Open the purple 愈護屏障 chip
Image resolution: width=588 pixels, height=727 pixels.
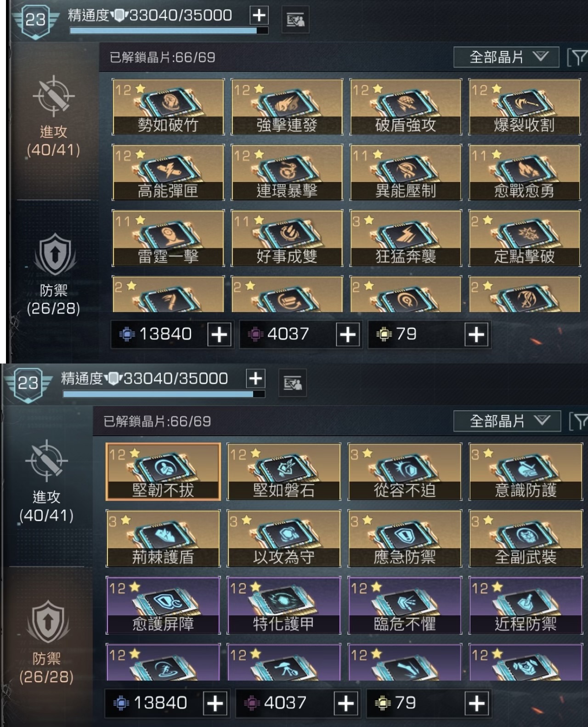point(163,606)
